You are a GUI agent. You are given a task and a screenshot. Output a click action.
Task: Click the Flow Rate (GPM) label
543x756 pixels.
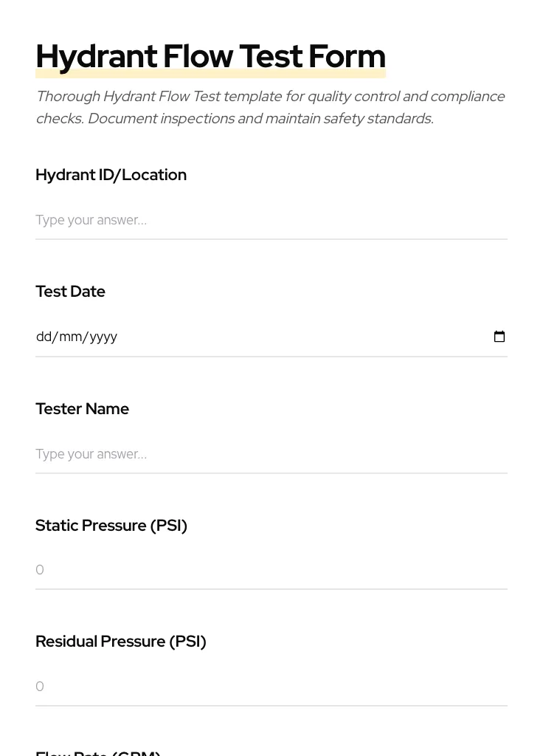coord(98,752)
